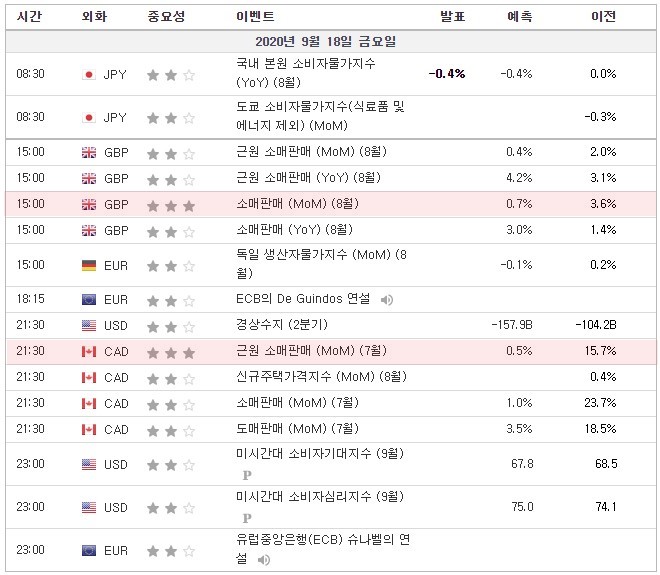Image resolution: width=660 pixels, height=575 pixels.
Task: Click the 23.7% previous value
Action: [600, 403]
